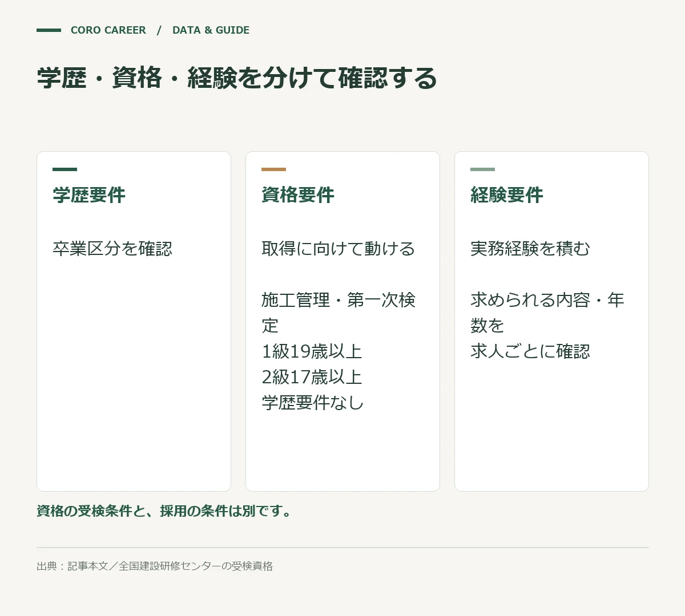Screen dimensions: 685x616
Task: Click the CORO CAREER header label
Action: 108,30
